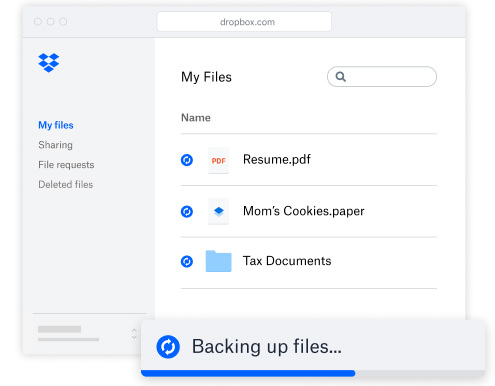
Task: Click sync icon in Backing up files banner
Action: click(x=168, y=347)
